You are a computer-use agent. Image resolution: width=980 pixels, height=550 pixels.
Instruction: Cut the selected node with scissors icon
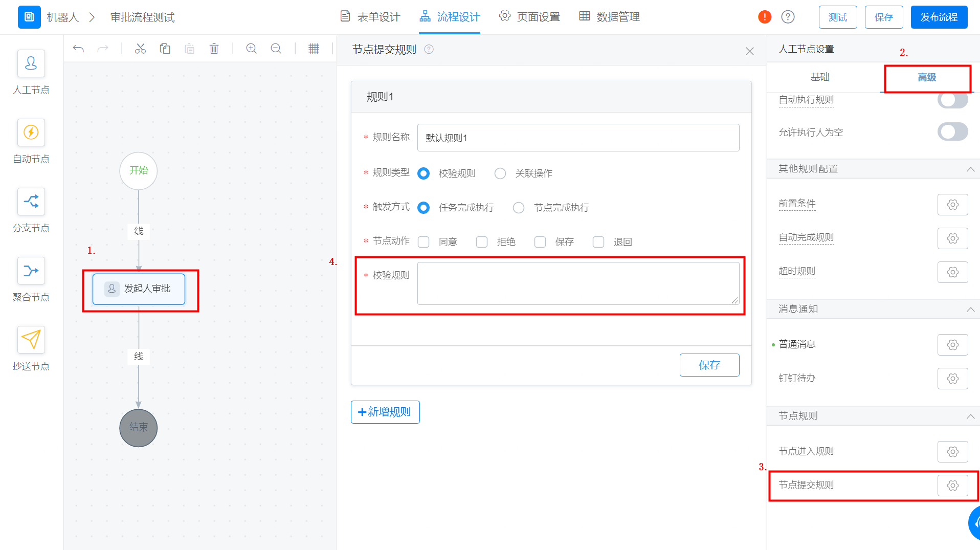140,49
